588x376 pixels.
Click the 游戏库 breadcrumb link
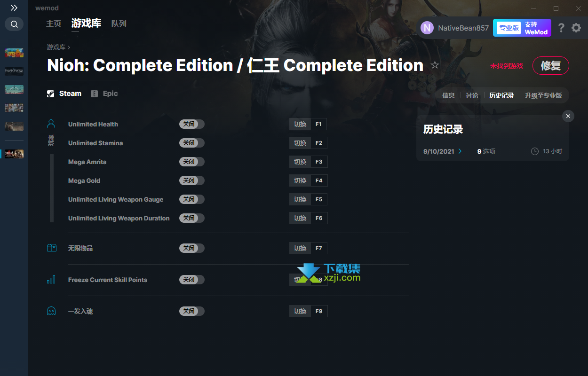tap(56, 47)
